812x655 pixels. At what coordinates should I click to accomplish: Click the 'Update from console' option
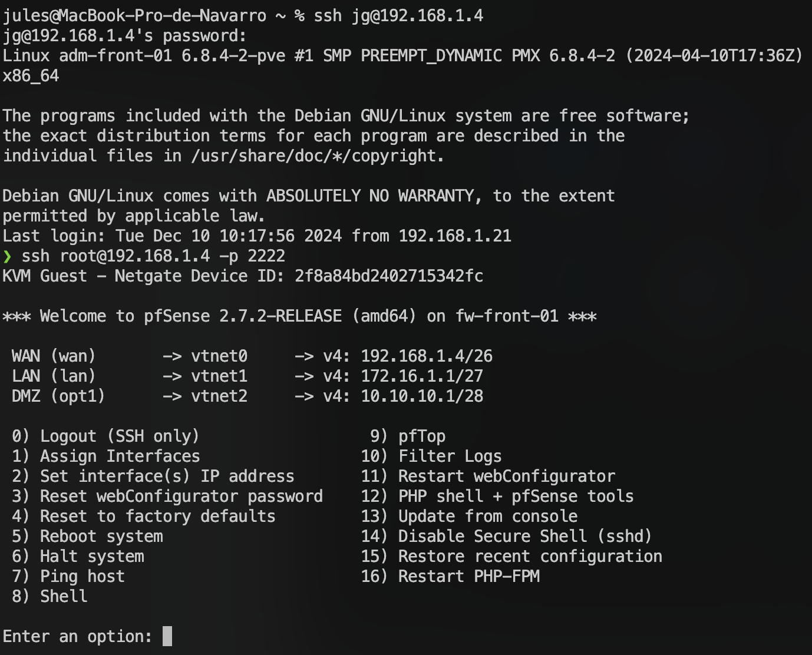pyautogui.click(x=487, y=517)
